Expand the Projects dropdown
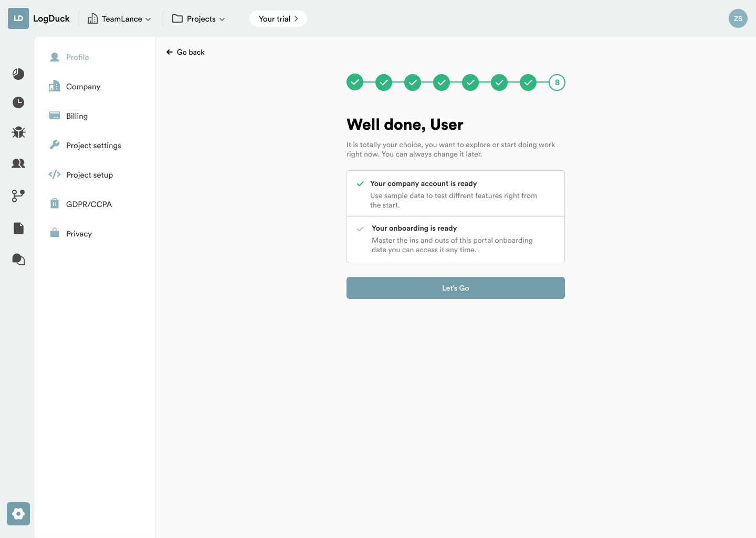This screenshot has height=538, width=756. click(199, 19)
